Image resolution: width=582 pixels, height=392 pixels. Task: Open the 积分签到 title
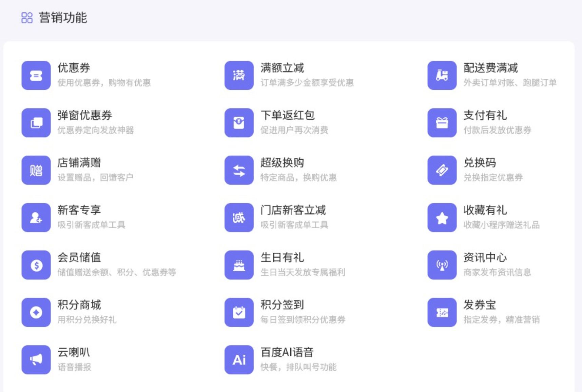click(x=282, y=305)
